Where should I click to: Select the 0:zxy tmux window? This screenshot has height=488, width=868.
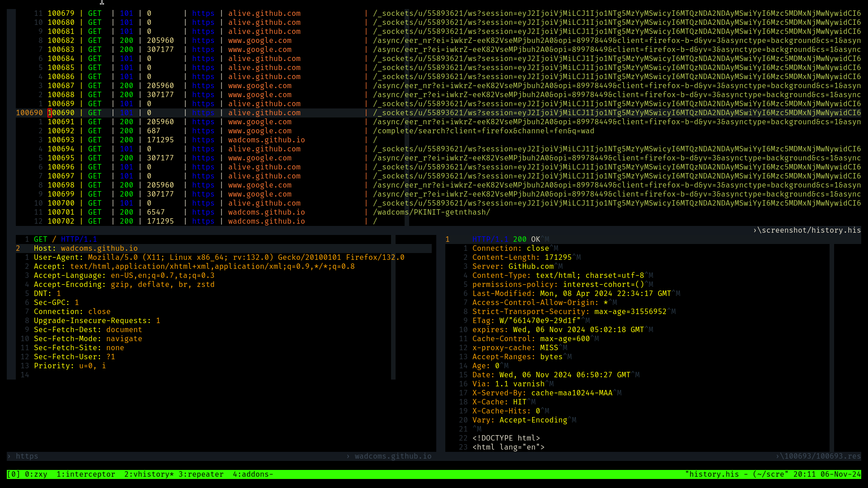coord(36,474)
